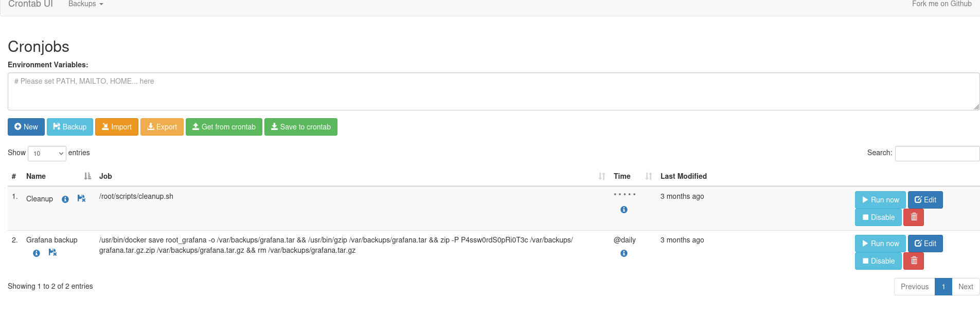Disable the Grafana backup cronjob
980x317 pixels.
coord(878,261)
